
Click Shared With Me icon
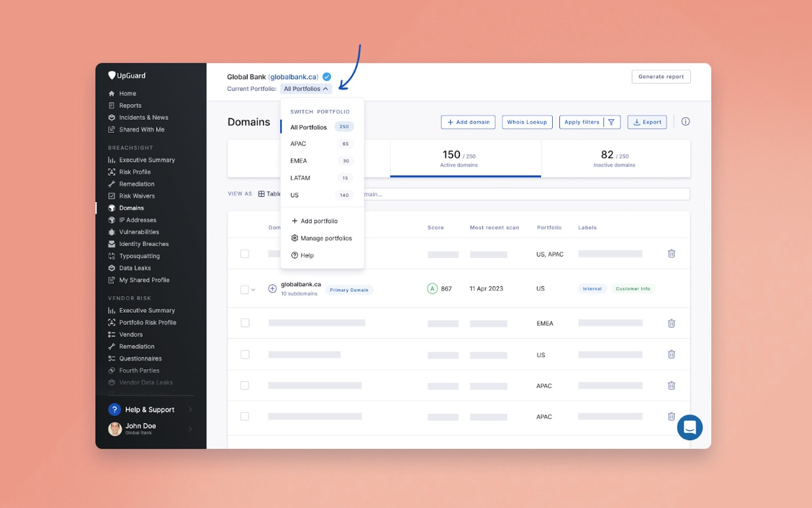tap(112, 130)
